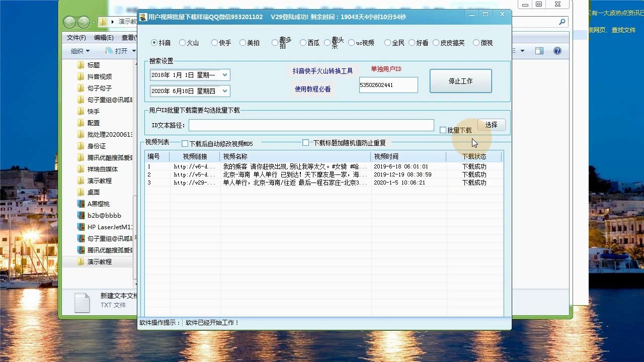The height and width of the screenshot is (362, 644).
Task: Open the recent locations arrow beside forward button
Action: 94,22
